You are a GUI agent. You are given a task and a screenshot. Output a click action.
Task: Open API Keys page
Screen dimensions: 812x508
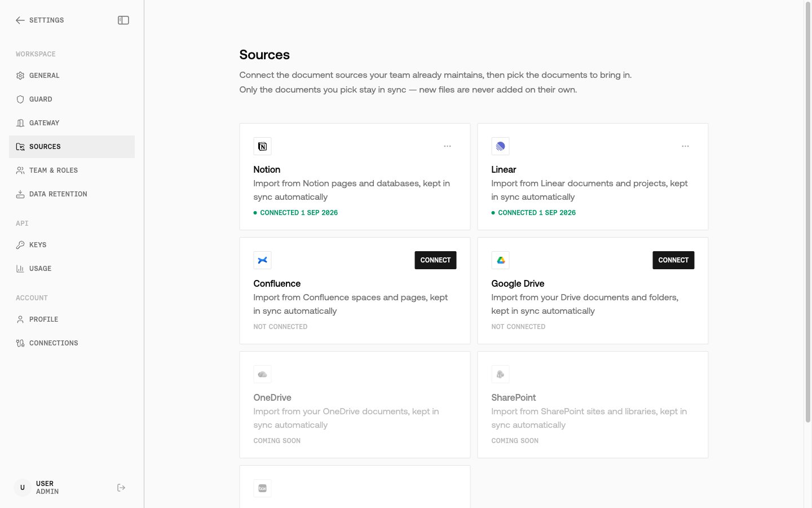click(x=72, y=245)
